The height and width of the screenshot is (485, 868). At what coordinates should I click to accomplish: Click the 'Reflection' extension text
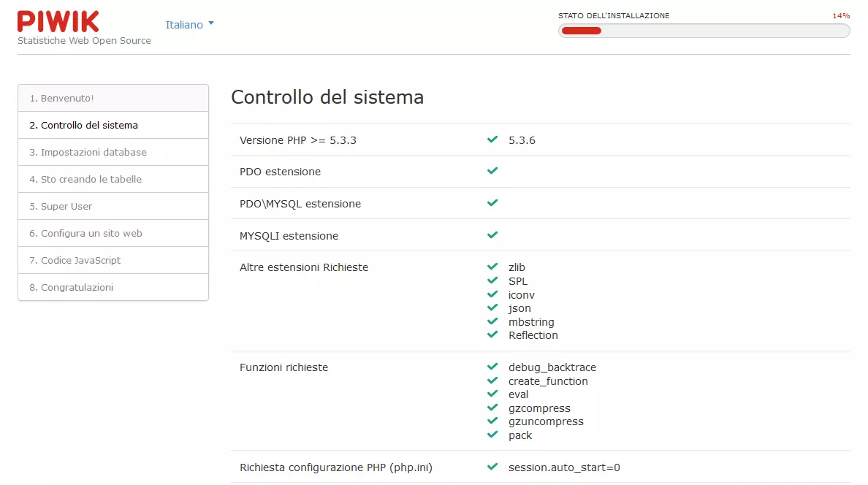point(533,335)
